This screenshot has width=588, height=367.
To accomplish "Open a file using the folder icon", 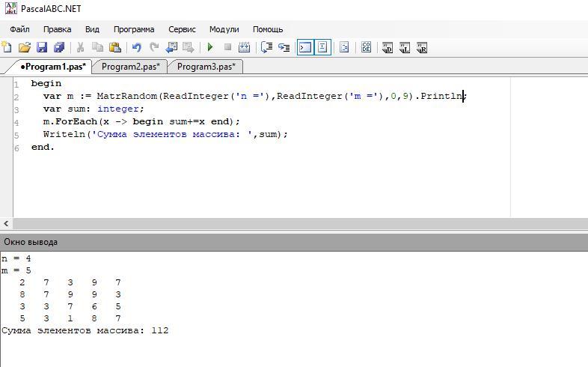I will [x=25, y=47].
